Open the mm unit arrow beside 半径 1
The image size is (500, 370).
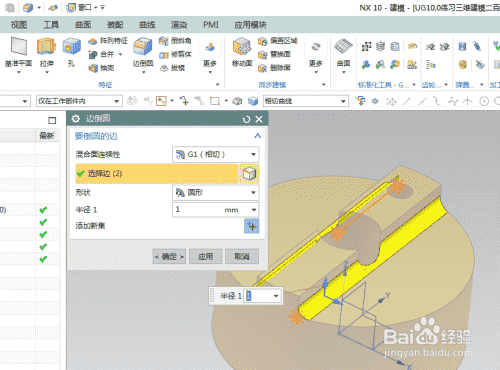point(254,210)
